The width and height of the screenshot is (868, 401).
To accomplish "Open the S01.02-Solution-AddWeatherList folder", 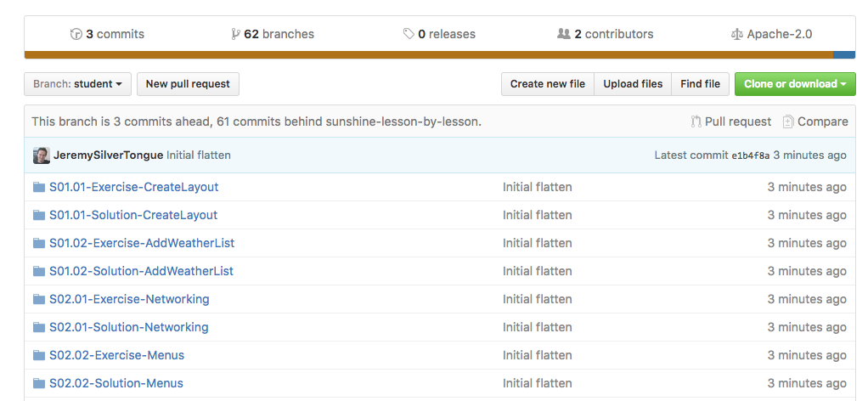I will tap(141, 271).
